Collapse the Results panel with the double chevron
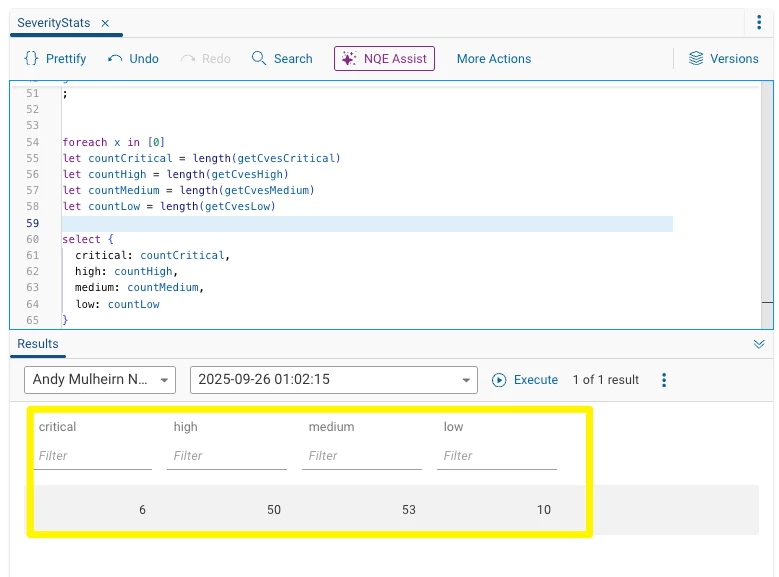Image resolution: width=779 pixels, height=577 pixels. pos(759,344)
